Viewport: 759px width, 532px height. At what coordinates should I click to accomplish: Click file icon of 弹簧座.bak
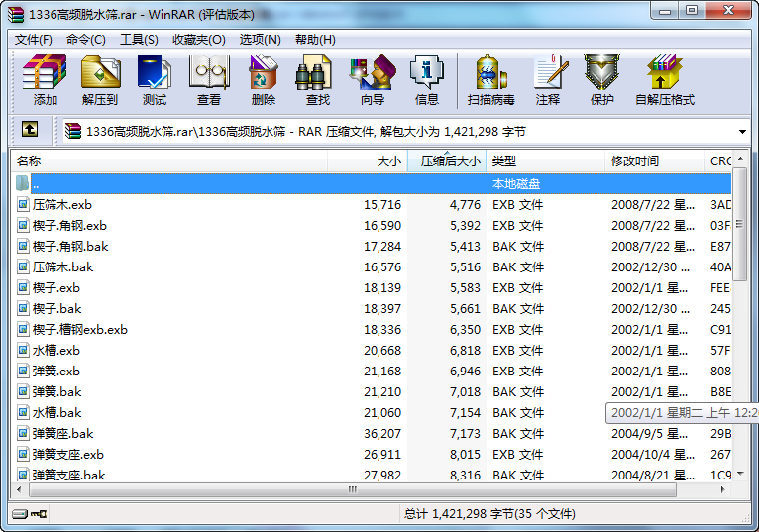pos(23,433)
